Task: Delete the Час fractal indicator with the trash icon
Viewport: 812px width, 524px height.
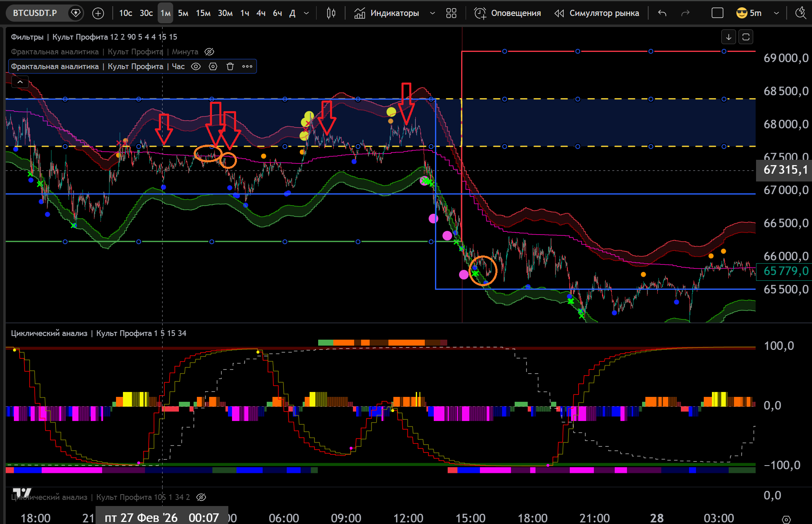Action: click(230, 67)
